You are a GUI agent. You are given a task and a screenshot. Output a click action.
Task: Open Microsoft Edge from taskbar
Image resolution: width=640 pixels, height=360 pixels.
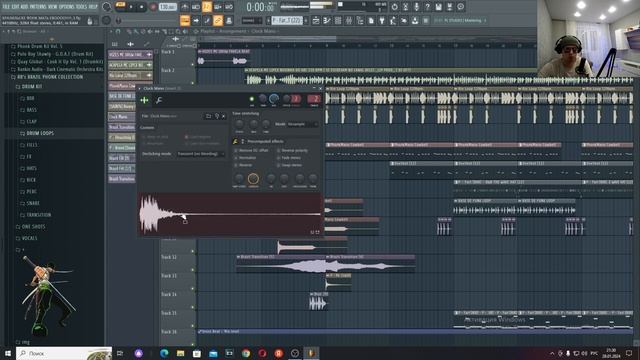(164, 353)
